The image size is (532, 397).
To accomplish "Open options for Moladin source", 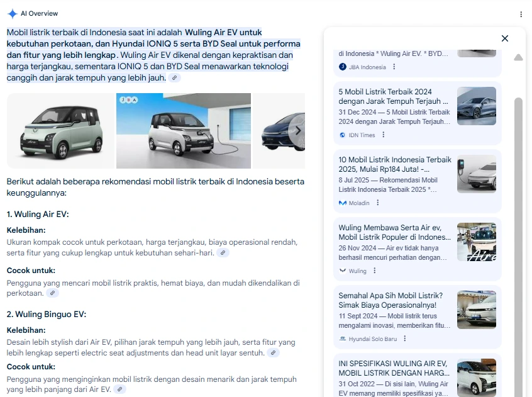I will (378, 203).
